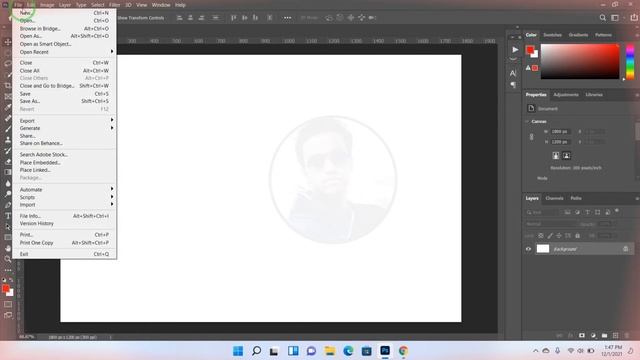Image resolution: width=640 pixels, height=360 pixels.
Task: Choose Save As from the File menu
Action: click(x=64, y=101)
